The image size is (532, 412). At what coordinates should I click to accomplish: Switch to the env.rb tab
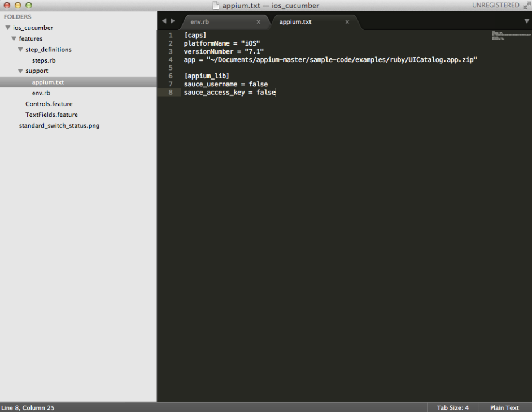pyautogui.click(x=199, y=21)
